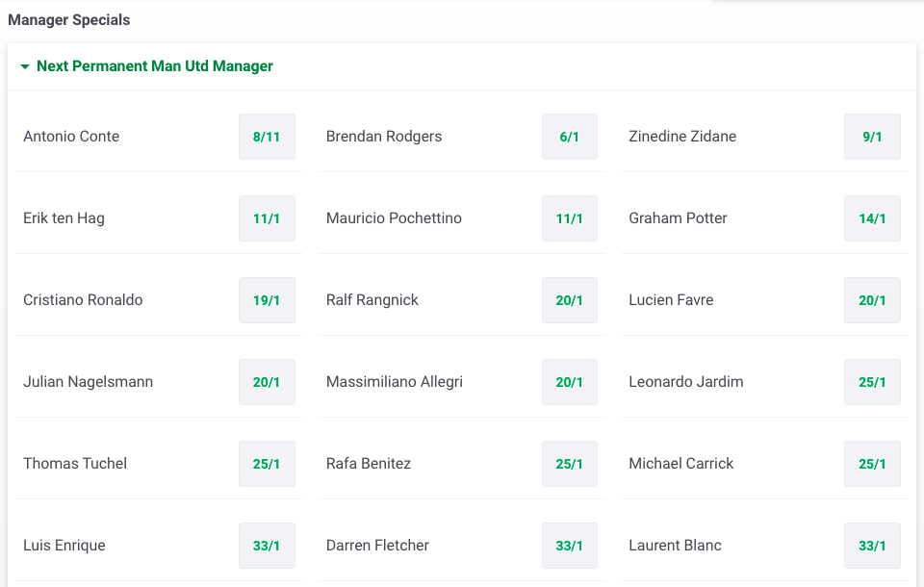Select Erik ten Hag 11/1 odds
The image size is (924, 587).
click(267, 218)
